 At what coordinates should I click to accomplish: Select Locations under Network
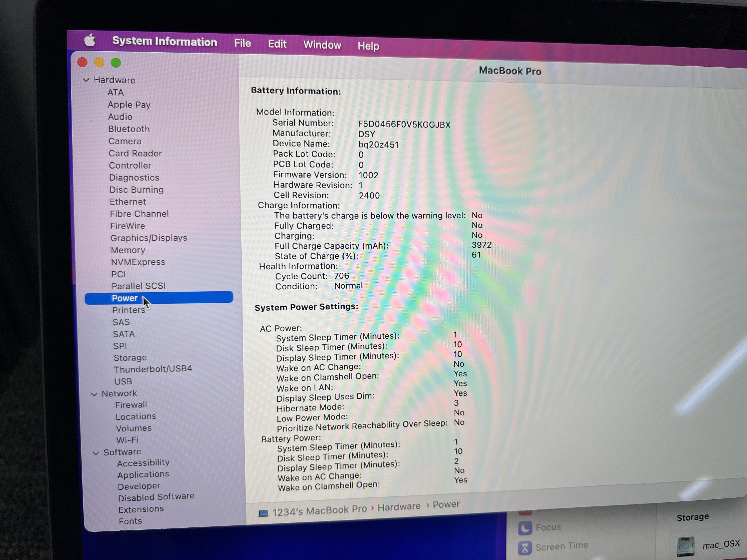[x=136, y=416]
